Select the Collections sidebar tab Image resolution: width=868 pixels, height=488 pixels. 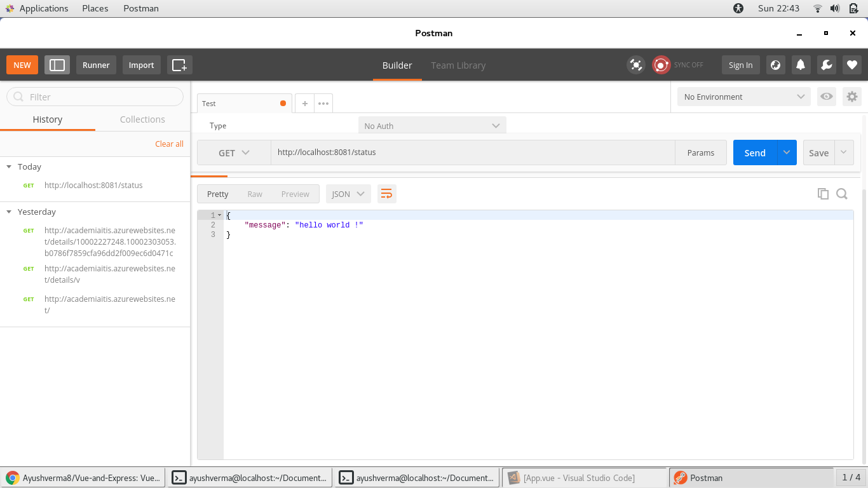pyautogui.click(x=142, y=119)
